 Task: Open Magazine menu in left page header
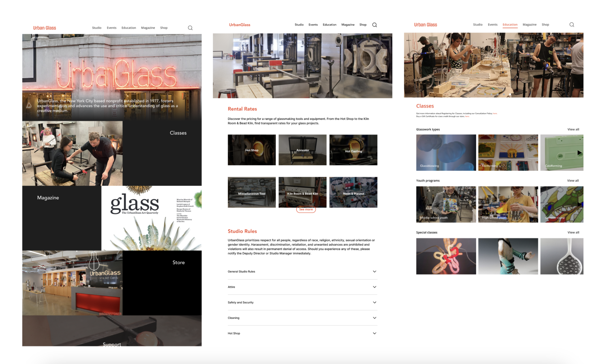tap(148, 28)
